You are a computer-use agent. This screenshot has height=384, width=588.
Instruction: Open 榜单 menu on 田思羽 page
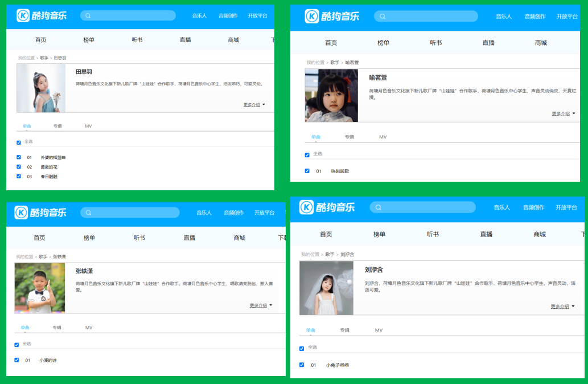[x=89, y=40]
